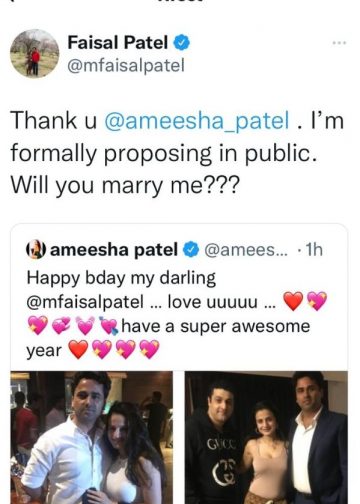Open the @mfaisalpatel handle under the name
The height and width of the screenshot is (504, 360).
point(126,65)
